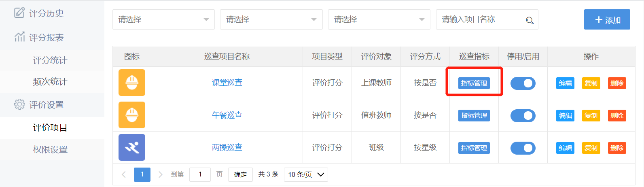The width and height of the screenshot is (644, 187).
Task: Click the hard hat icon for 课堂巡查
Action: click(131, 83)
